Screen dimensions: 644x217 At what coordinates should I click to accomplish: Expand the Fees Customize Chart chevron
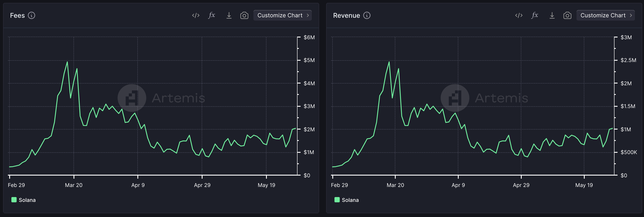(308, 16)
